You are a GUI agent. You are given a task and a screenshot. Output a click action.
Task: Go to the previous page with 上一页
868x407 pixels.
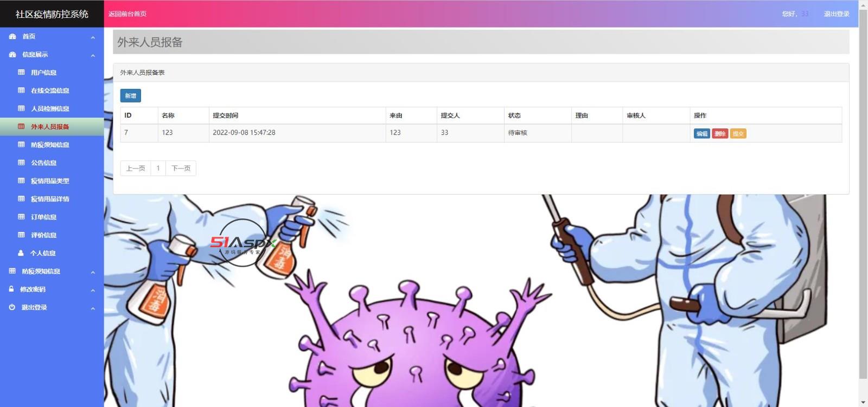click(x=136, y=168)
